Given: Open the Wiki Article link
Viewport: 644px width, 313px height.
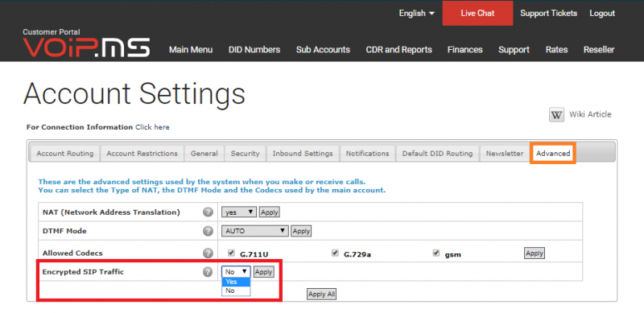Looking at the screenshot, I should [590, 114].
